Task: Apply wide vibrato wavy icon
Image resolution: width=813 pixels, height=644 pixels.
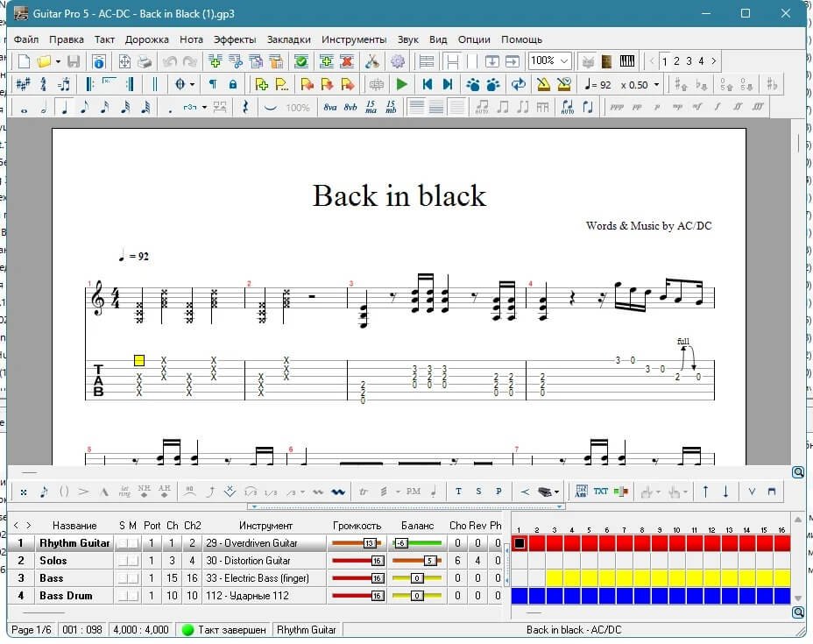Action: (338, 492)
